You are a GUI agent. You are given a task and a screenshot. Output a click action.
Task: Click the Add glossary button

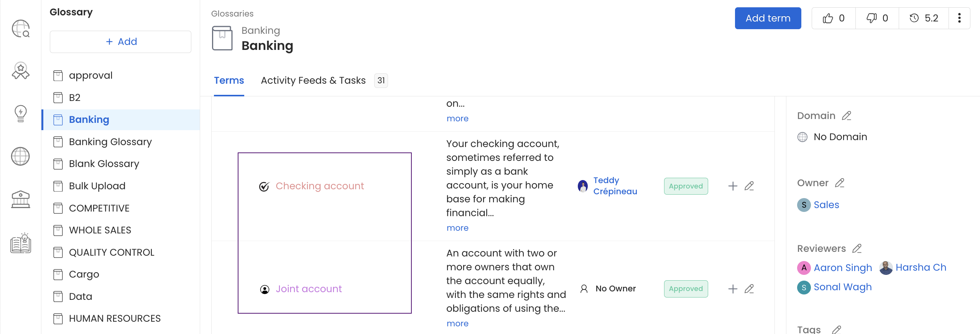121,42
